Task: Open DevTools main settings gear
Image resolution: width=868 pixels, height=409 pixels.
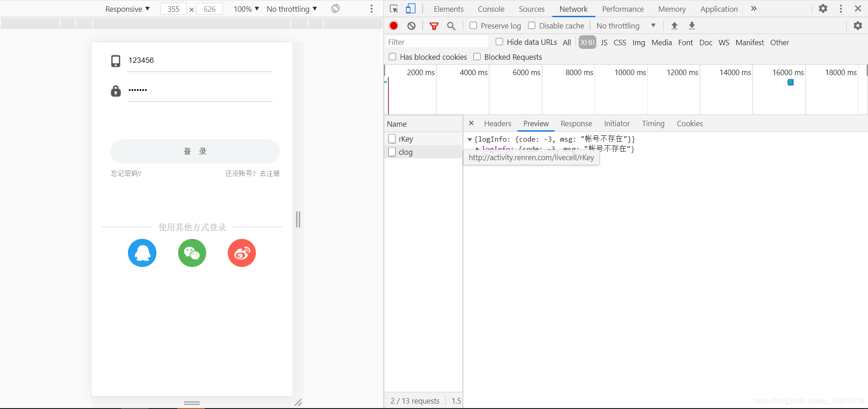Action: pos(823,9)
